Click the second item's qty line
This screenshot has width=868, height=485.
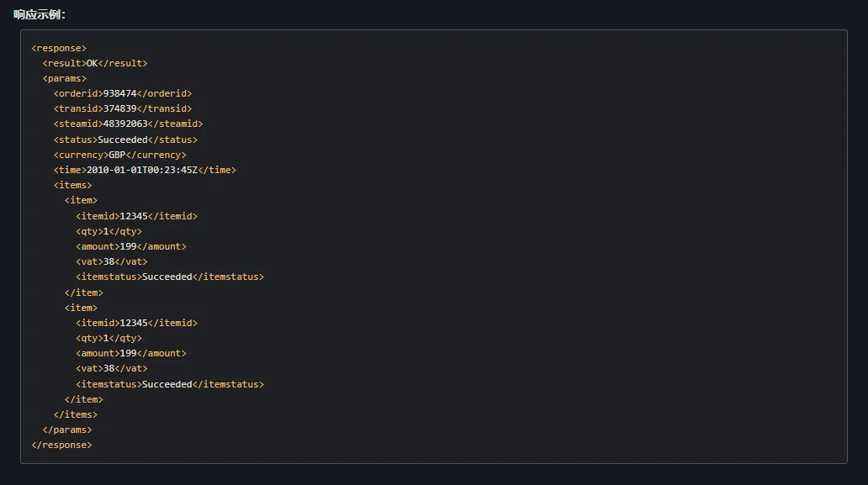click(108, 338)
